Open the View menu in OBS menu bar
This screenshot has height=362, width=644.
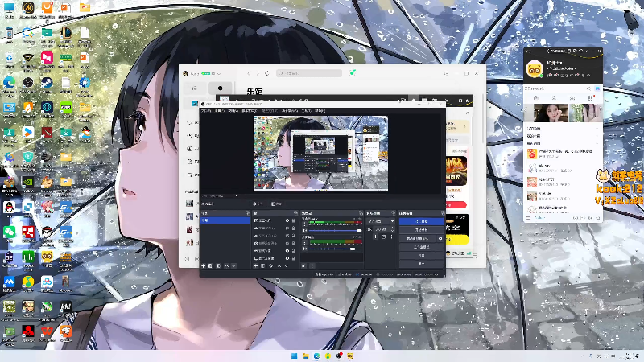coord(233,111)
